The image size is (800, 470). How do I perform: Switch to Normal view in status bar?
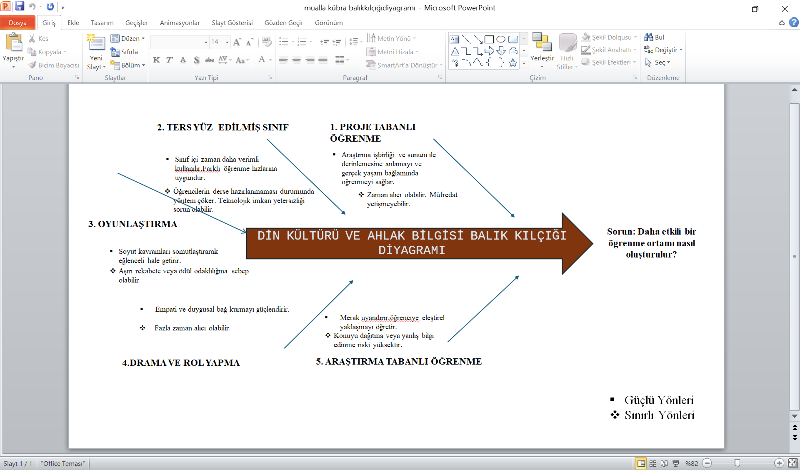[640, 463]
